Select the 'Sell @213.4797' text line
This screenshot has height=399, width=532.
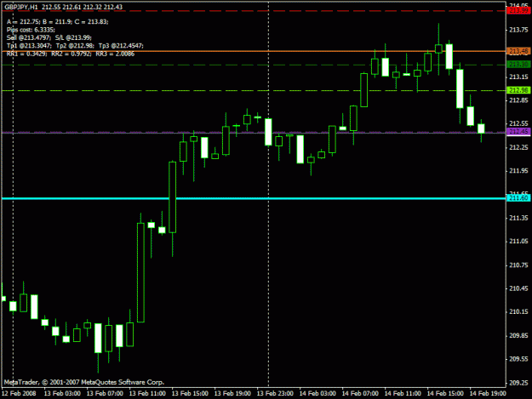49,37
